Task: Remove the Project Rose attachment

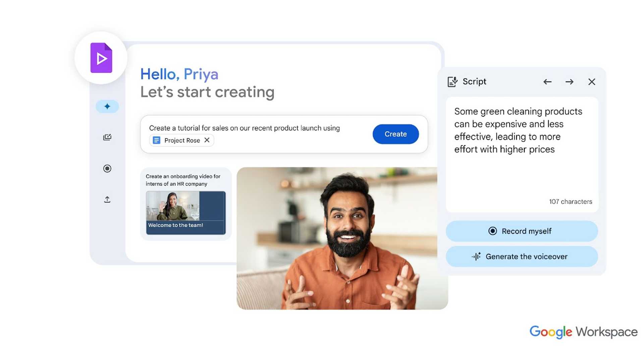Action: (x=207, y=140)
